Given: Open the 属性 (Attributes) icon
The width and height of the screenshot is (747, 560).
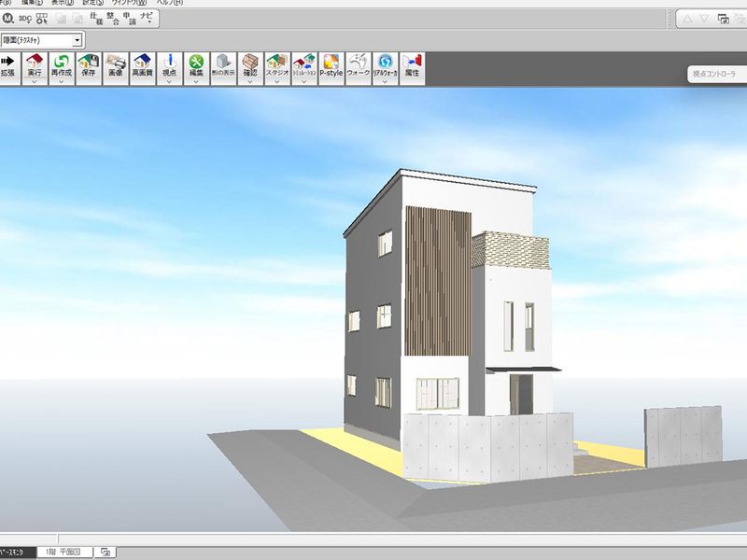Looking at the screenshot, I should pos(412,64).
